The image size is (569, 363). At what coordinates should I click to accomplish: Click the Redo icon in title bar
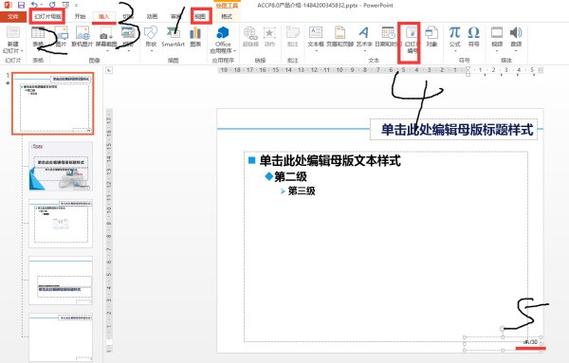(52, 5)
